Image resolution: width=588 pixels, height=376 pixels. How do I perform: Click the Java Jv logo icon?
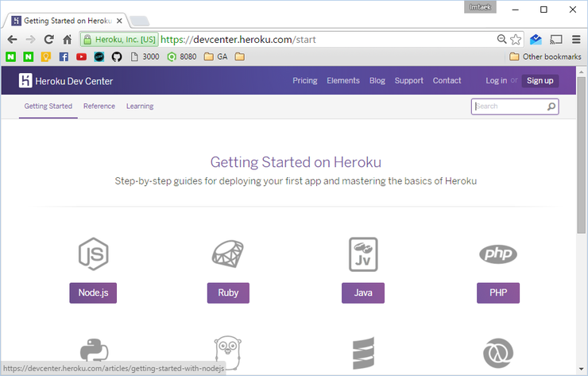click(363, 254)
